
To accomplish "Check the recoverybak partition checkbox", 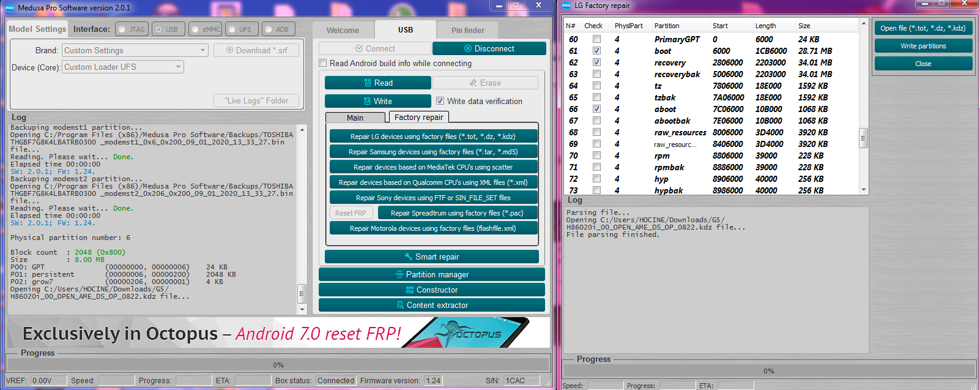I will [x=596, y=74].
